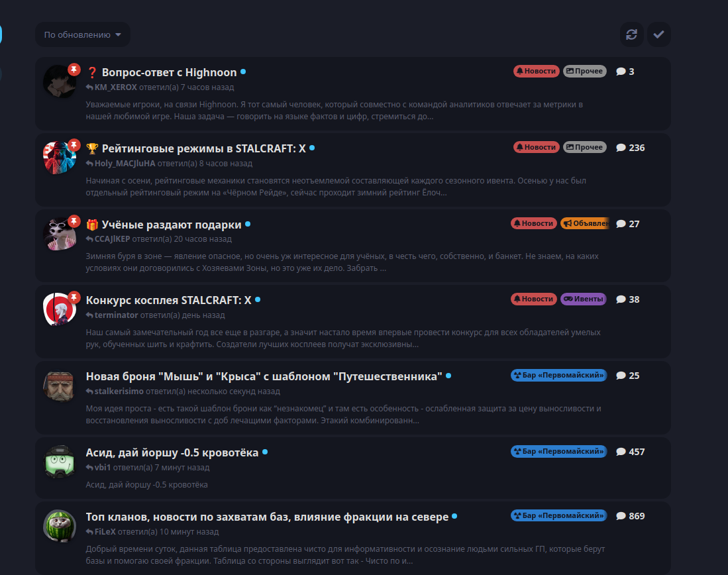Viewport: 728px width, 575px height.
Task: Click excerpt starting 'Добрый времени суток'
Action: 345,555
